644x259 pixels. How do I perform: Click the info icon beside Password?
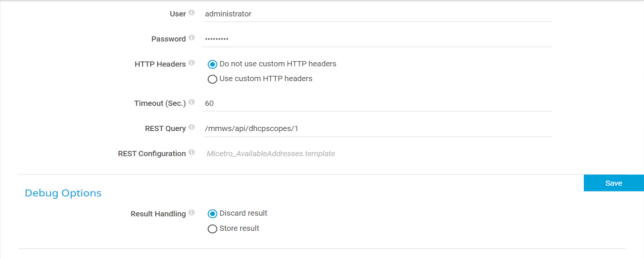click(x=192, y=37)
